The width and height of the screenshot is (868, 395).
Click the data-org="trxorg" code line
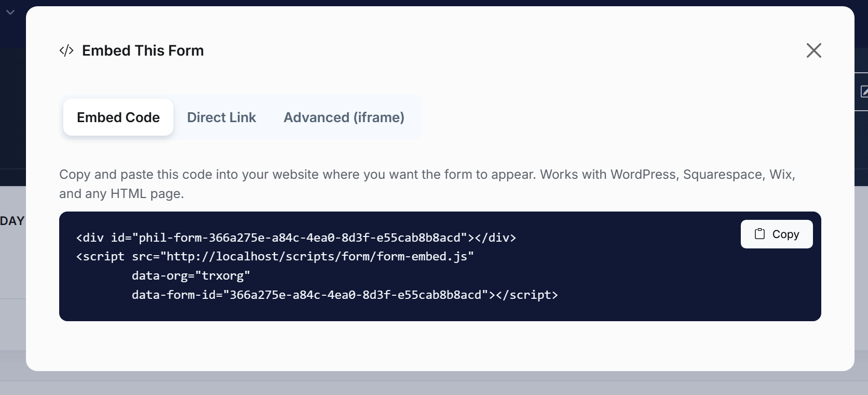[191, 275]
